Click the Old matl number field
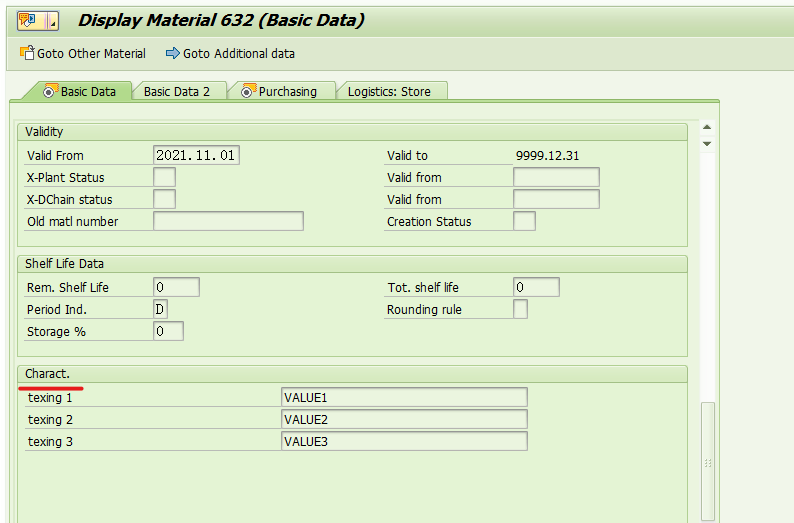The width and height of the screenshot is (794, 523). pyautogui.click(x=228, y=221)
